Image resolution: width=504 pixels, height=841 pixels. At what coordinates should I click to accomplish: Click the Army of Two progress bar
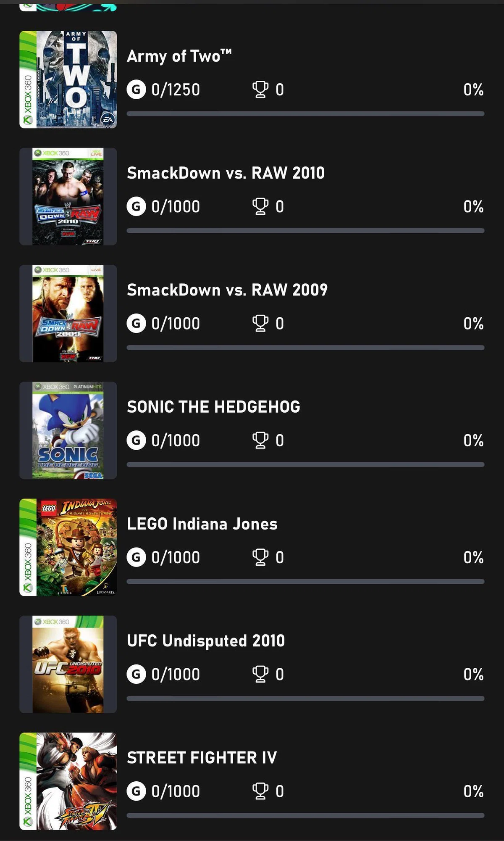tap(305, 113)
